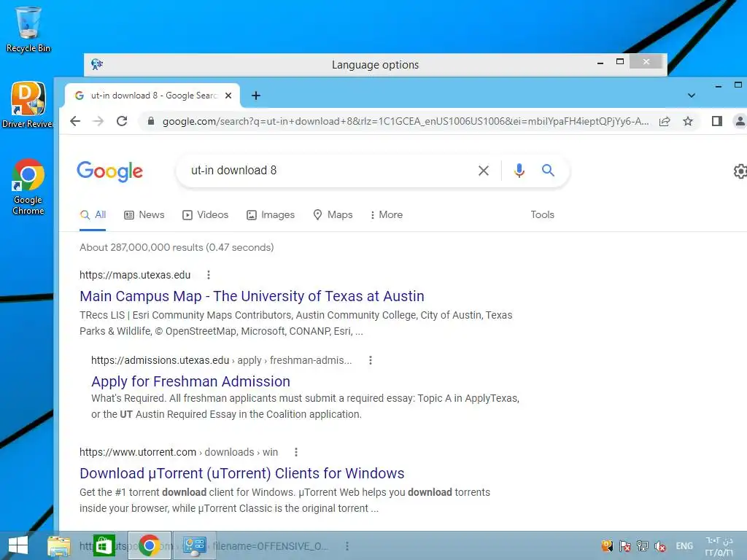Screen dimensions: 747x560
Task: Open more options for maps.utexas.edu result
Action: pyautogui.click(x=208, y=275)
